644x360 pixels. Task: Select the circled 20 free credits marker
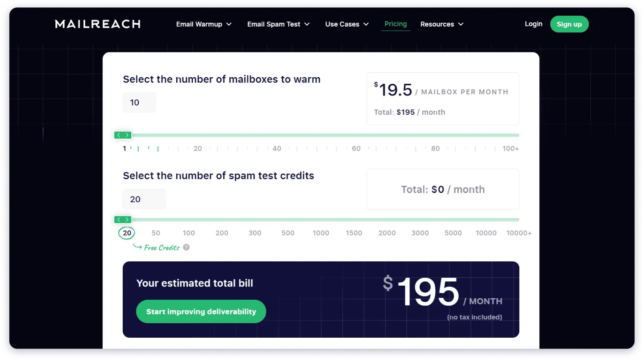(126, 232)
